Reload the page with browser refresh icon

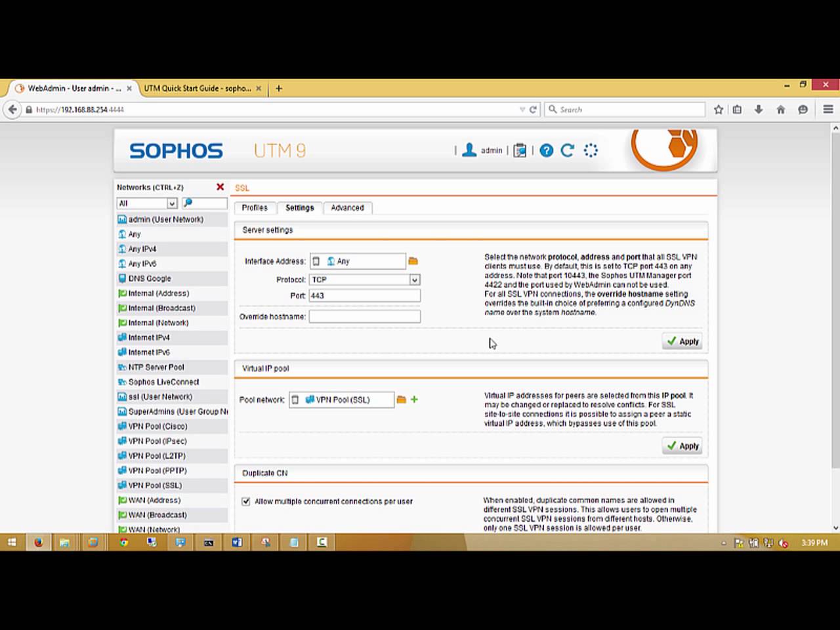tap(533, 110)
